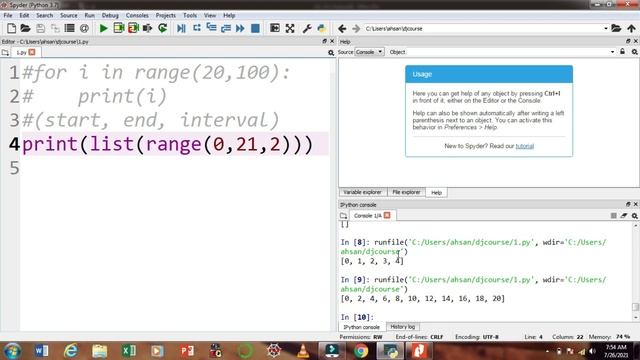
Task: Click the @ symbol finder icon
Action: [84, 28]
